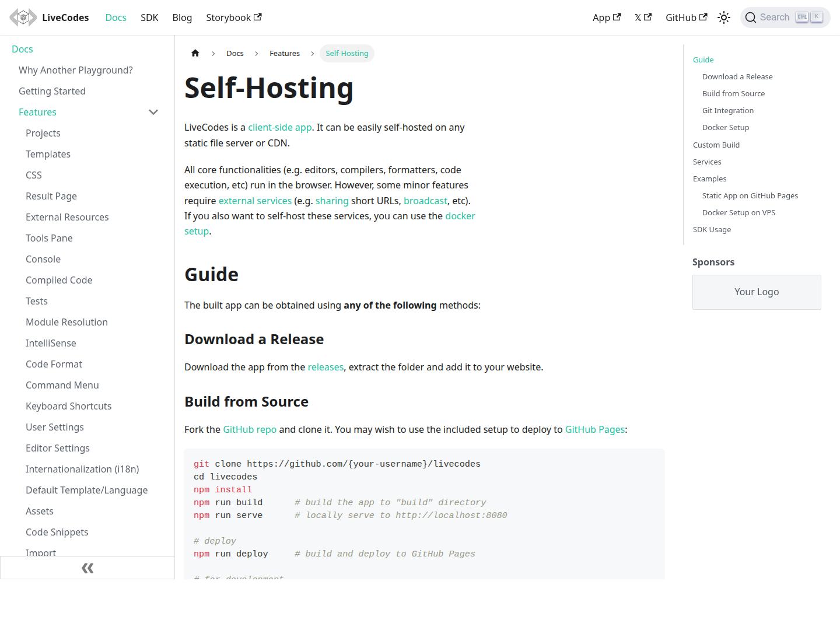Open User Settings sidebar page
The image size is (840, 630).
pos(55,427)
